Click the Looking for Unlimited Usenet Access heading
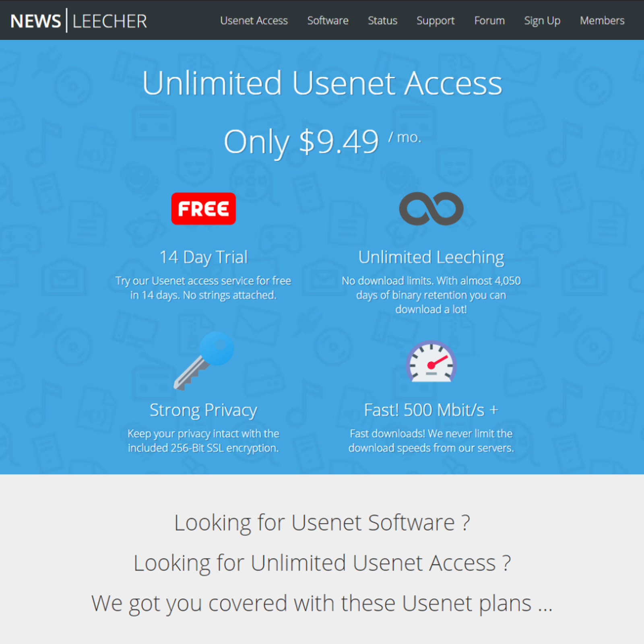 (322, 563)
